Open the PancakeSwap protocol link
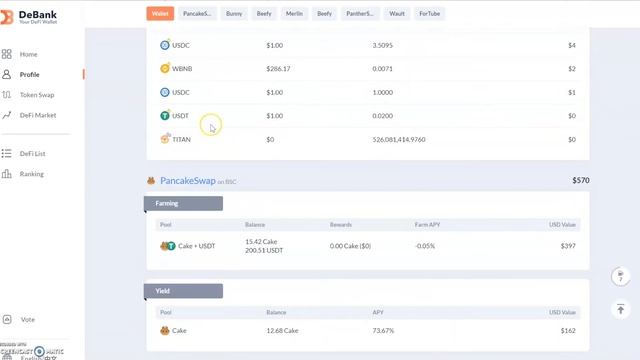Screen dimensions: 640x360 coord(188,180)
